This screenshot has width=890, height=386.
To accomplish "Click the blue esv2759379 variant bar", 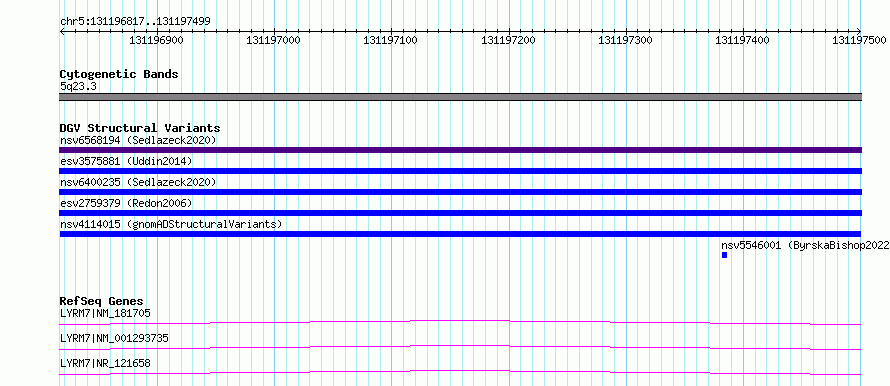I will click(x=460, y=213).
